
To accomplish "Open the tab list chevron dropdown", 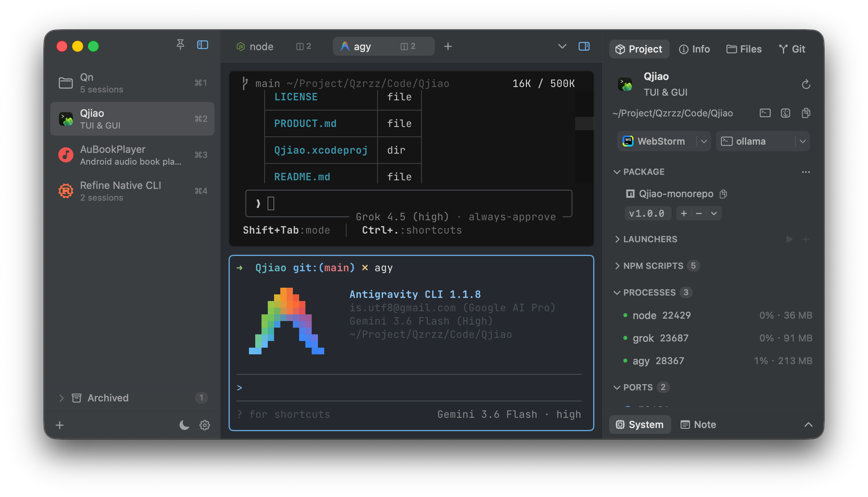I will [562, 46].
